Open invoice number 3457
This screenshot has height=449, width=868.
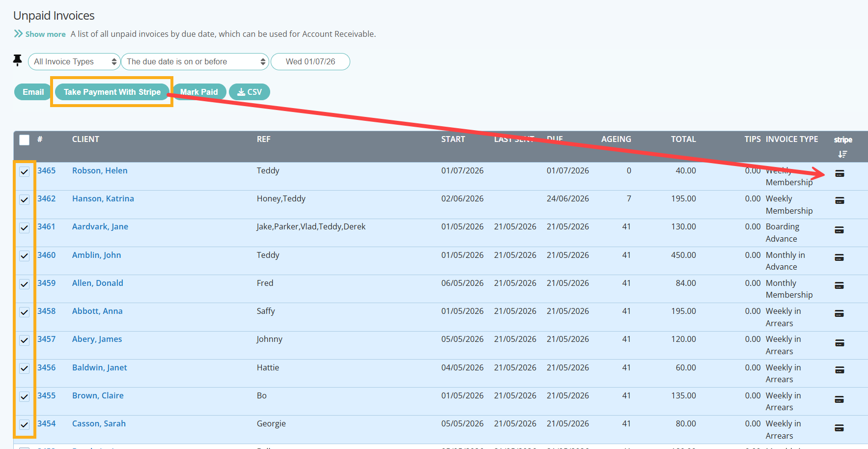tap(47, 339)
